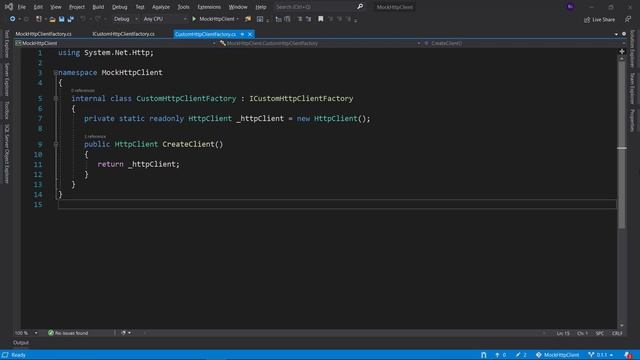Click the open file folder icon
The image size is (640, 360).
click(52, 19)
